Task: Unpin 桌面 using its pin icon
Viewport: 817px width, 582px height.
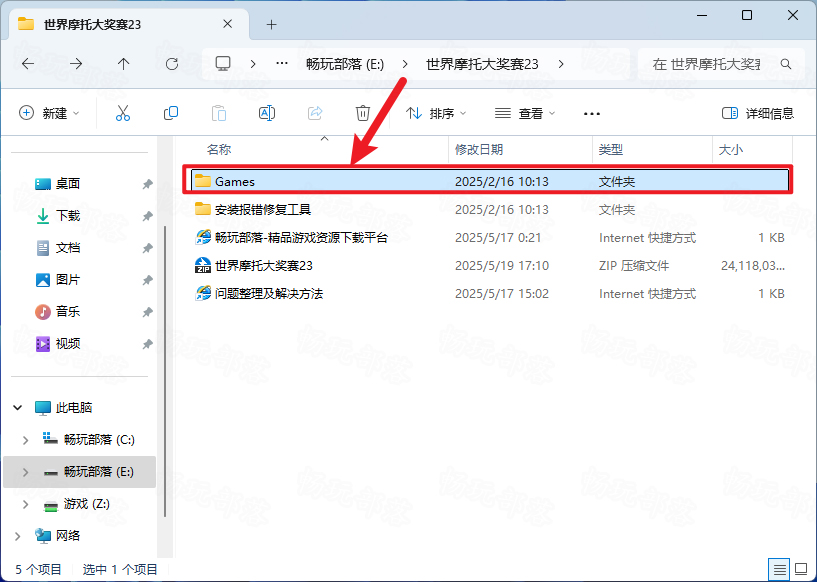Action: [147, 184]
